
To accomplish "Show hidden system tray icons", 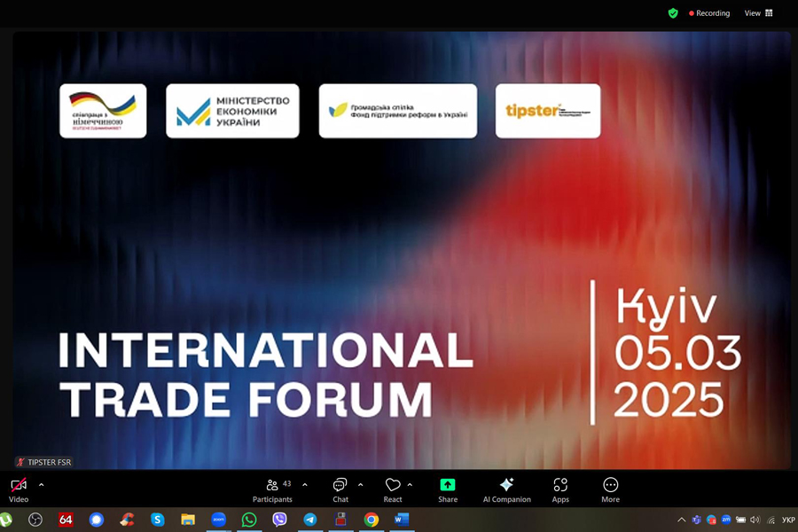I will tap(682, 520).
